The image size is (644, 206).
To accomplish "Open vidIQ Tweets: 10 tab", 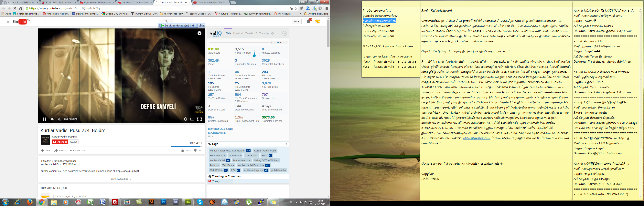I will click(251, 33).
